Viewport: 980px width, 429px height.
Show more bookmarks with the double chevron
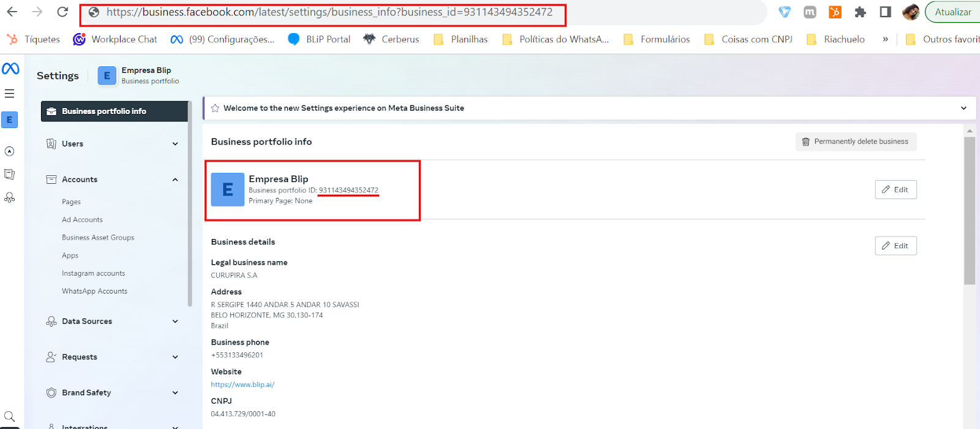[x=885, y=39]
